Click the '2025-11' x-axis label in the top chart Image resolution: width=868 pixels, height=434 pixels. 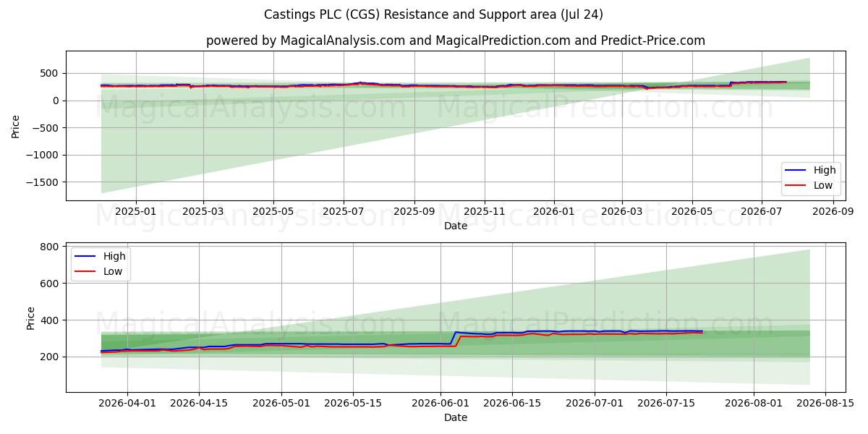coord(484,212)
